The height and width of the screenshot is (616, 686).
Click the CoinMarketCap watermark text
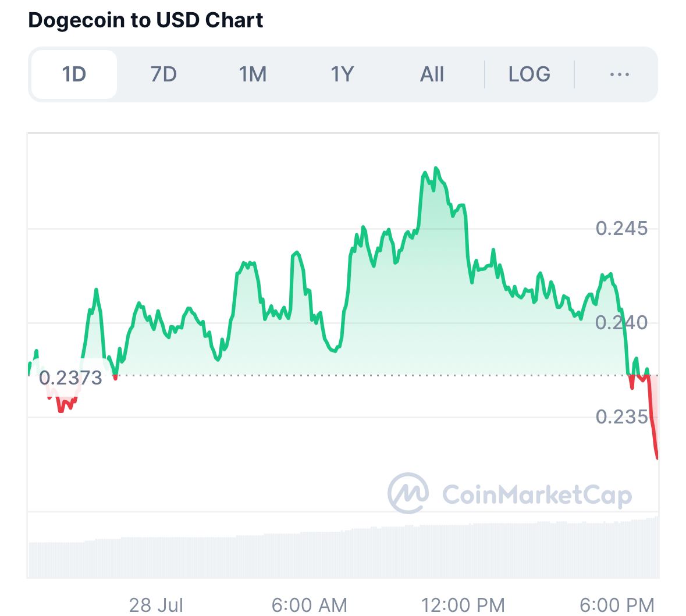(x=537, y=495)
